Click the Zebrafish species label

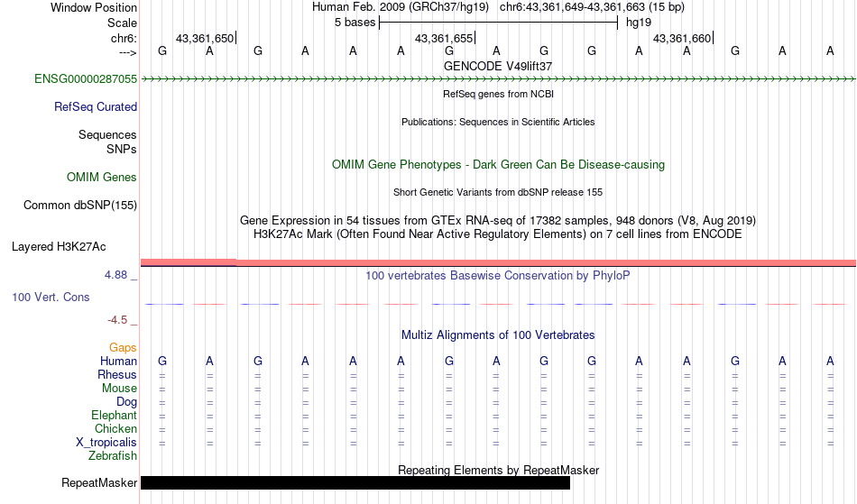[113, 456]
